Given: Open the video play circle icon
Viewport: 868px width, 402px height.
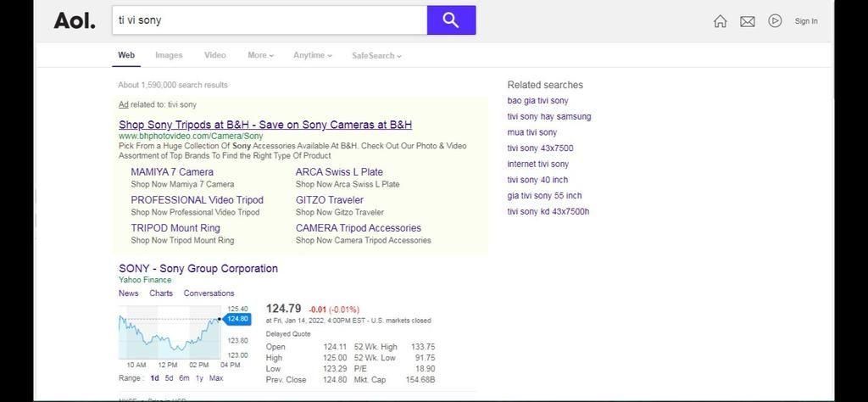Looking at the screenshot, I should [x=775, y=21].
